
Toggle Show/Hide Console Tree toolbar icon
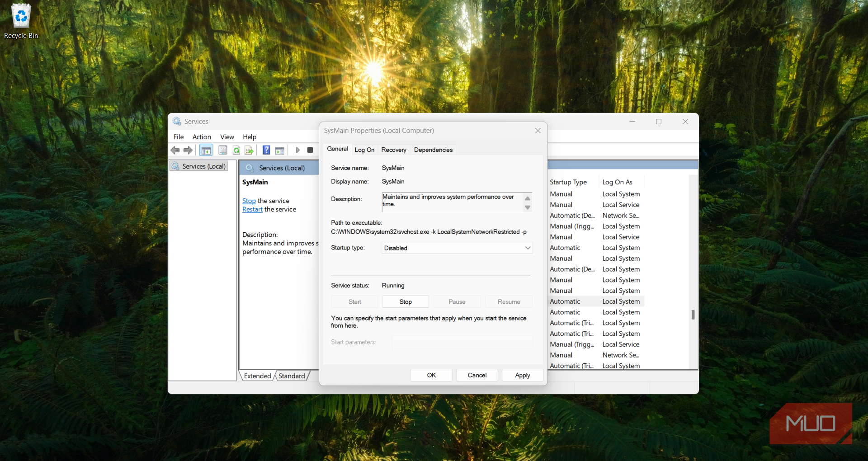tap(206, 150)
